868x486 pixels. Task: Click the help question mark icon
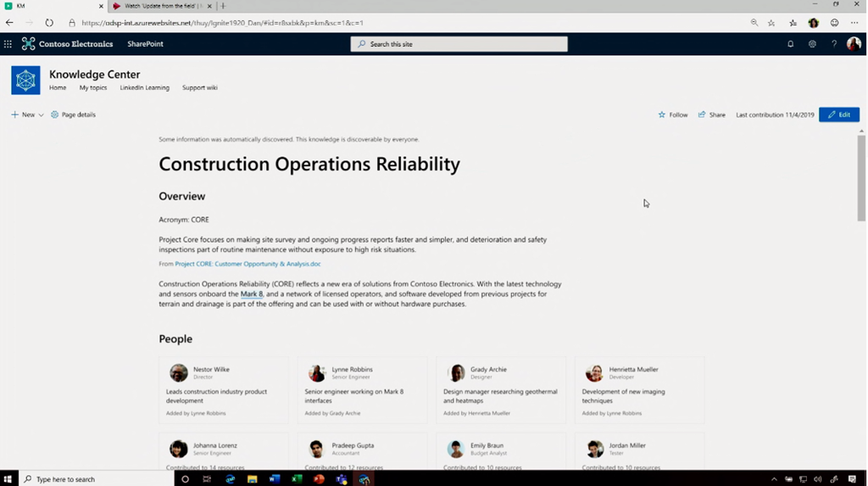click(x=833, y=44)
